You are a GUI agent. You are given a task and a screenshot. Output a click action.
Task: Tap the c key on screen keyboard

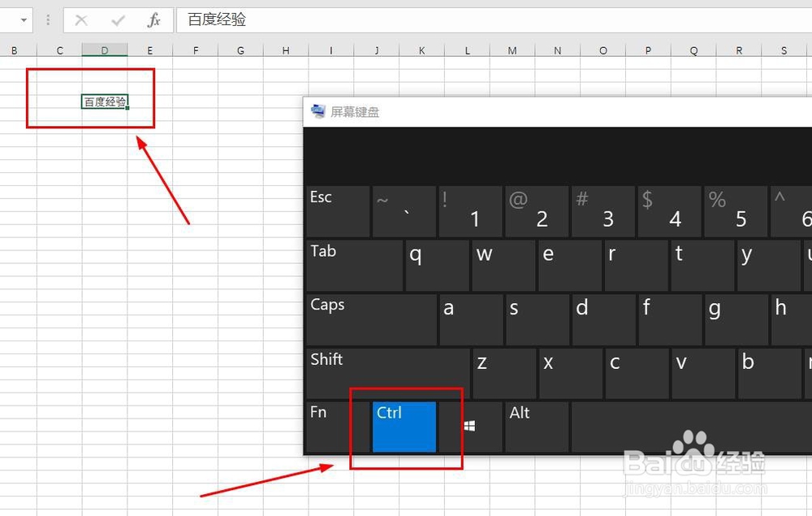click(637, 374)
